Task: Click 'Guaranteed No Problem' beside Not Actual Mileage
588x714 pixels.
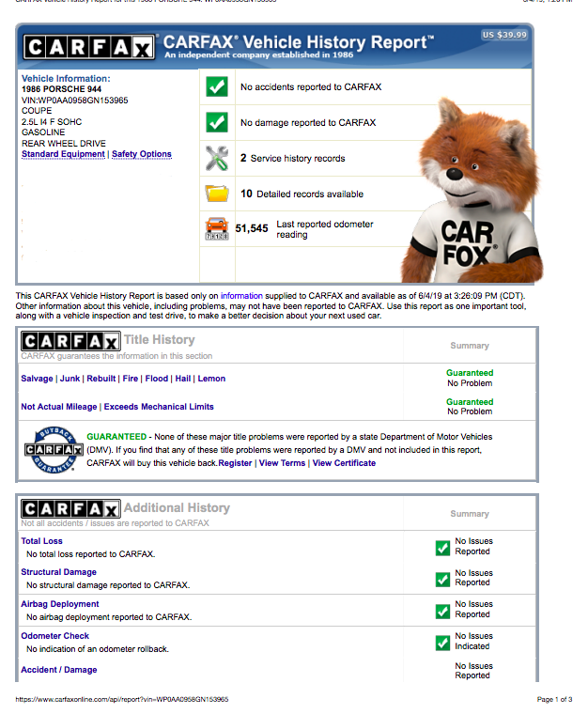Action: (470, 407)
